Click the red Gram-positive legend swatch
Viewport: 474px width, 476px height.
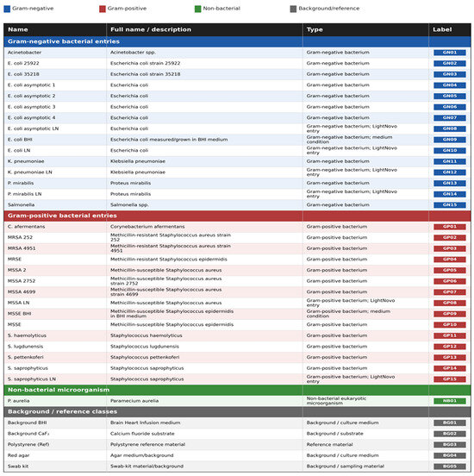103,9
